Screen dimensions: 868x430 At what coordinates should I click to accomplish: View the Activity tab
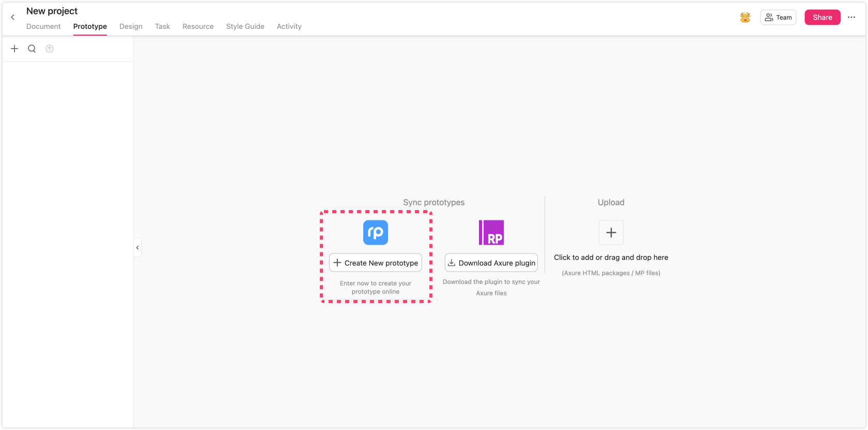pyautogui.click(x=289, y=26)
